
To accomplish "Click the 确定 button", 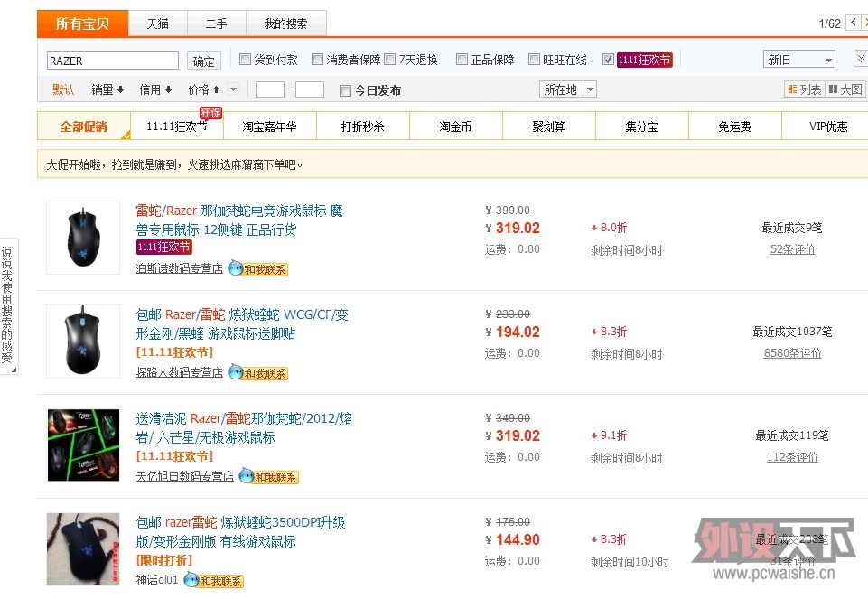I will (204, 61).
